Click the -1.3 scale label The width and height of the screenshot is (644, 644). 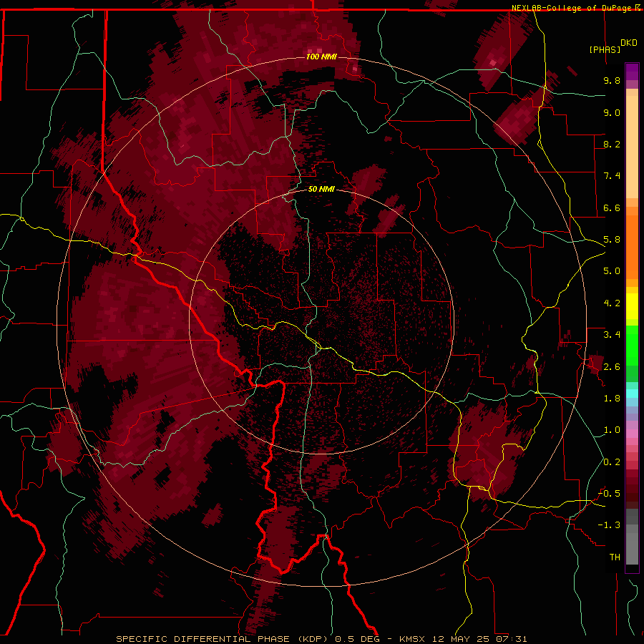(609, 525)
